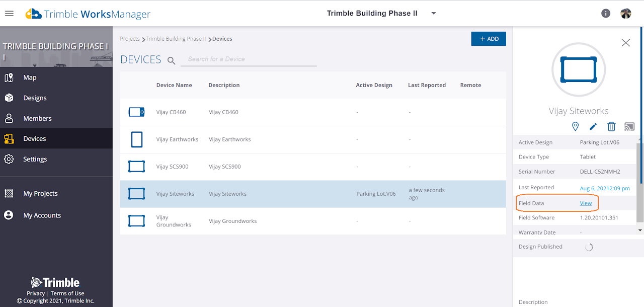Screen dimensions: 644x307
Task: Click the Vijay Siteworks row device icon
Action: (x=136, y=193)
